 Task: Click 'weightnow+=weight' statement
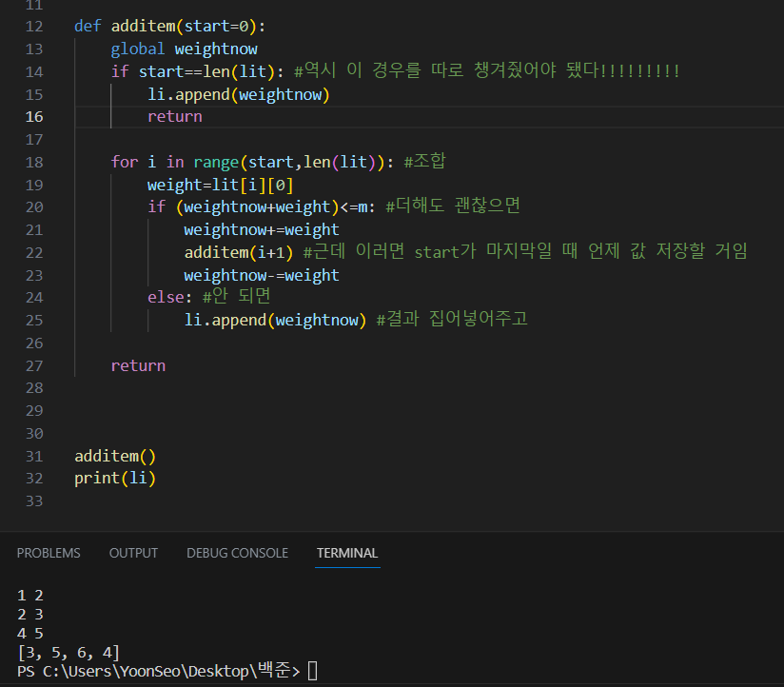[262, 230]
